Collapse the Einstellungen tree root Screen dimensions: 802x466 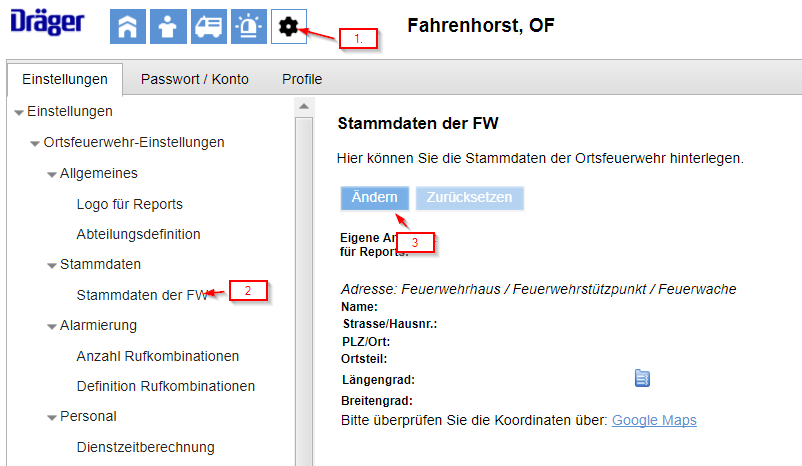pos(19,112)
